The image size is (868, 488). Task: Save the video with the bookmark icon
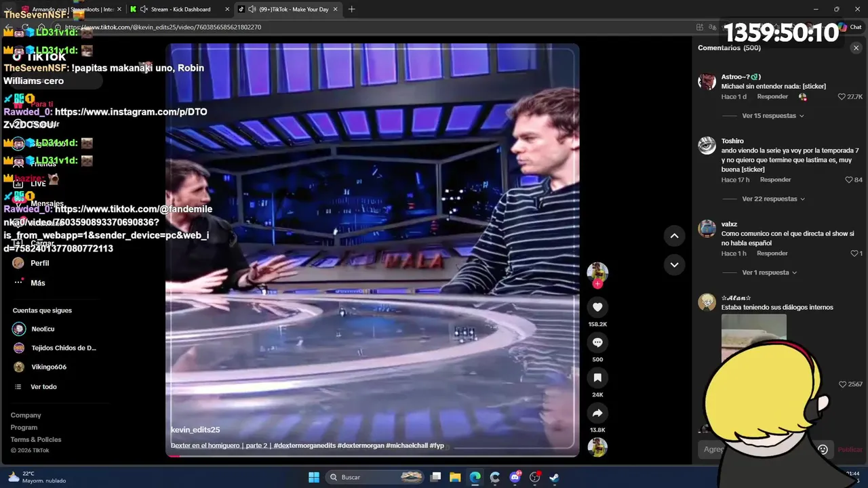click(597, 378)
